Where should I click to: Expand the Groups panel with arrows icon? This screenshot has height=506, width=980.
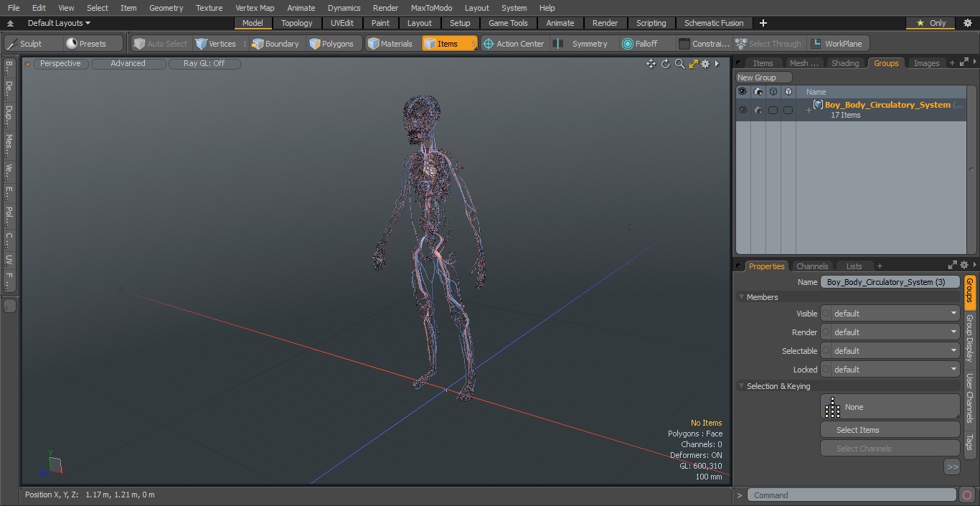[963, 63]
